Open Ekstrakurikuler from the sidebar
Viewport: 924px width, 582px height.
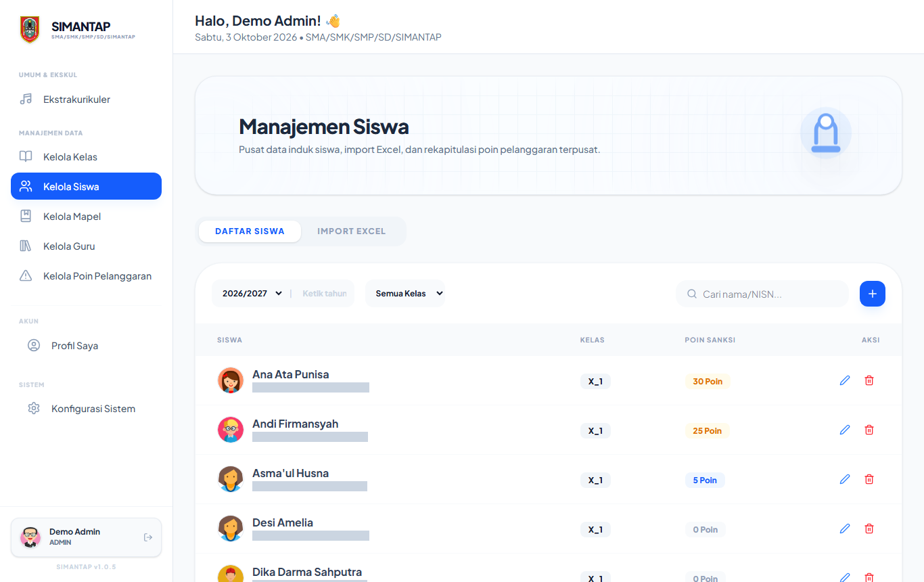pyautogui.click(x=86, y=99)
